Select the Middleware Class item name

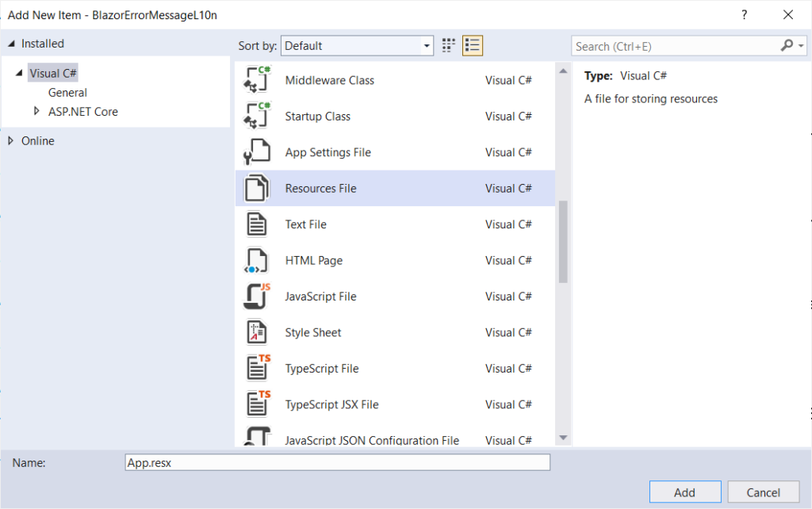pos(329,80)
